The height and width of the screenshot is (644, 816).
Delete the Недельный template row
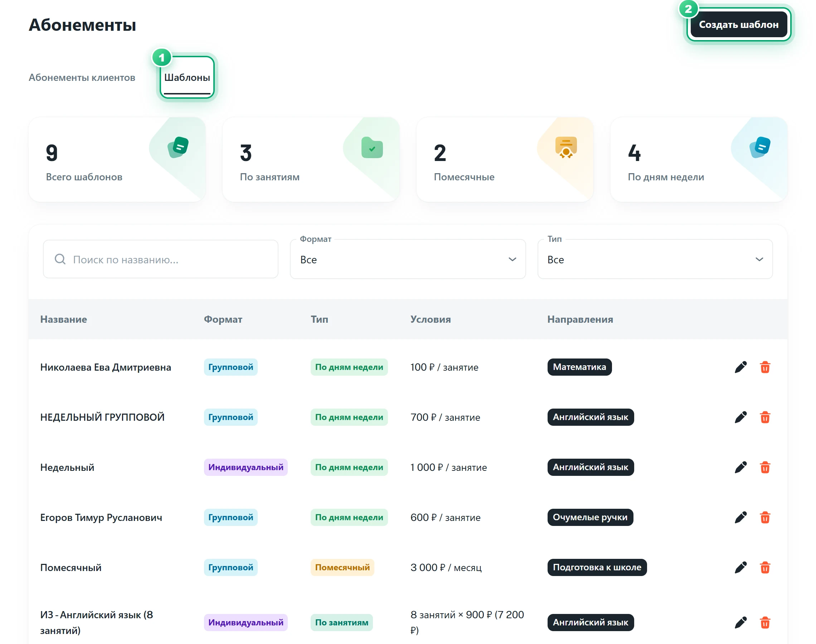[765, 468]
